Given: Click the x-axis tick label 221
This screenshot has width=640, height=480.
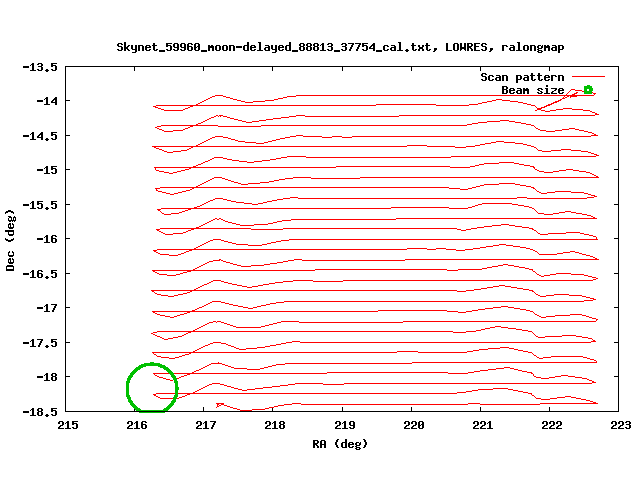Looking at the screenshot, I should point(483,425).
